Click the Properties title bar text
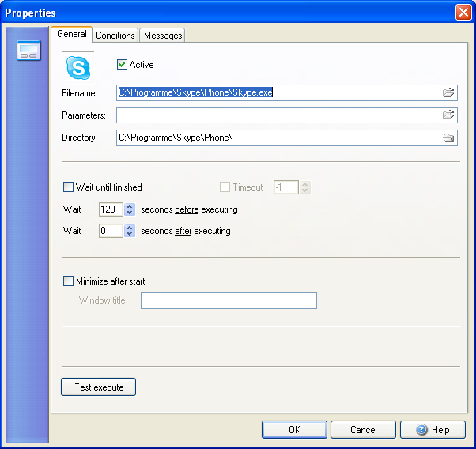The width and height of the screenshot is (476, 449). 30,13
